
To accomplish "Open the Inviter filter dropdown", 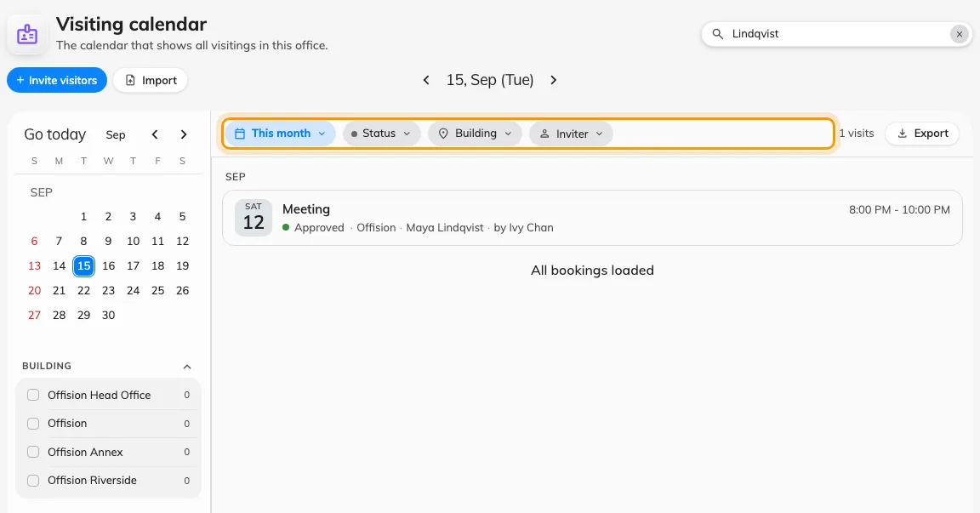I will point(572,133).
